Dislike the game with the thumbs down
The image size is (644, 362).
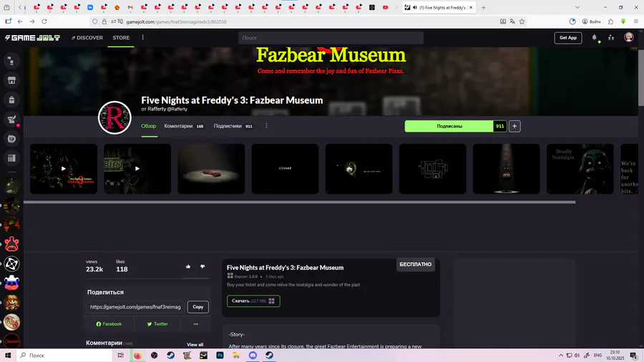pyautogui.click(x=203, y=267)
